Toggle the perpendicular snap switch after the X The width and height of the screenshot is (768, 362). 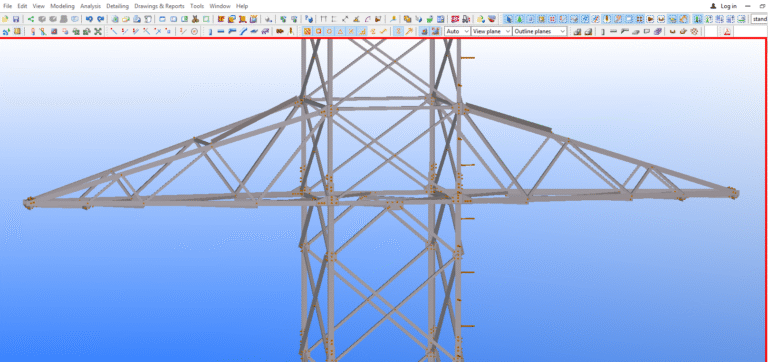pos(362,31)
